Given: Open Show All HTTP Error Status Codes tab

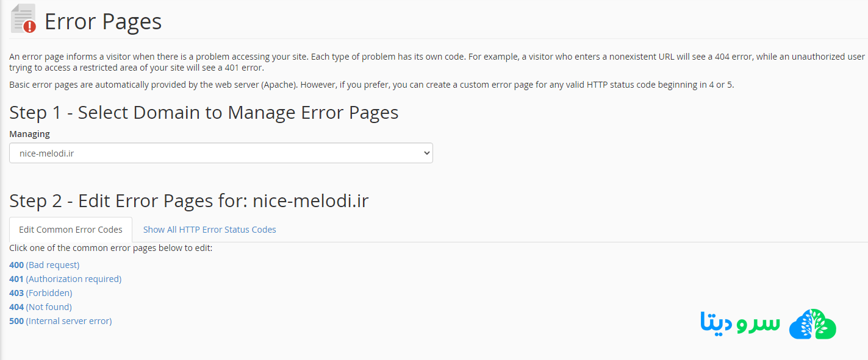Looking at the screenshot, I should 209,230.
